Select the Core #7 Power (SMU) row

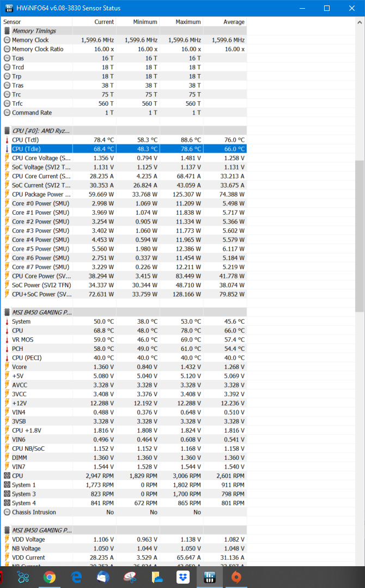(x=124, y=267)
